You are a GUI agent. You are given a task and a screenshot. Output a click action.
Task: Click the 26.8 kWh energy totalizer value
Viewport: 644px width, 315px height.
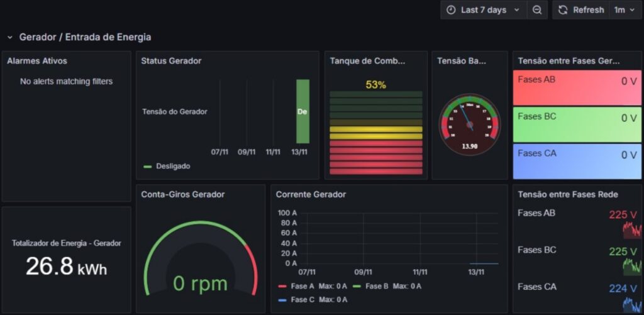point(66,267)
